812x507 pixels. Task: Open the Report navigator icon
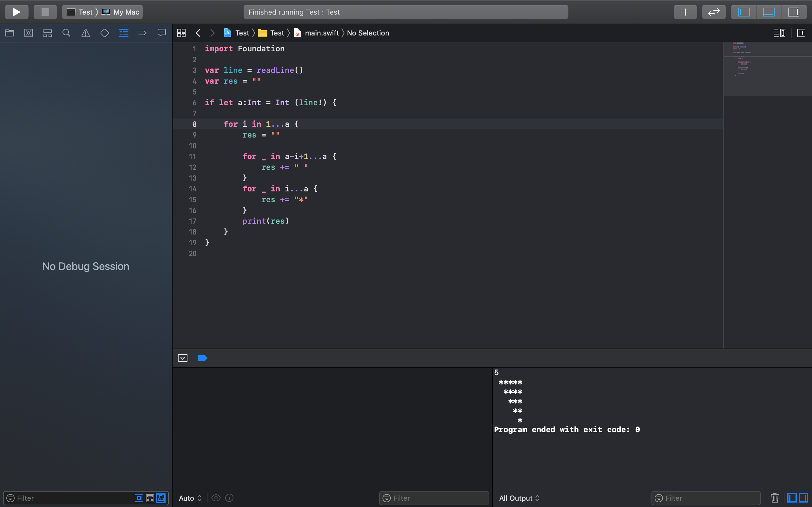[162, 33]
